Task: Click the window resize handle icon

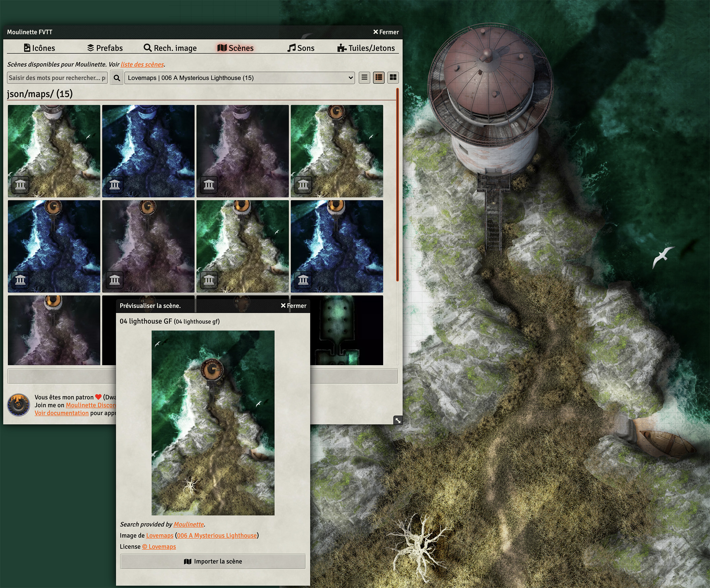Action: [398, 420]
